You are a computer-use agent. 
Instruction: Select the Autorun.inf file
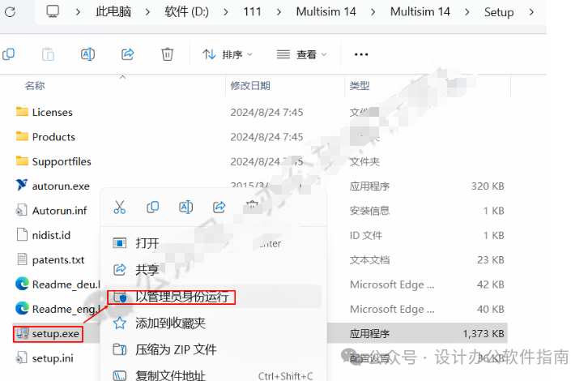tap(59, 211)
